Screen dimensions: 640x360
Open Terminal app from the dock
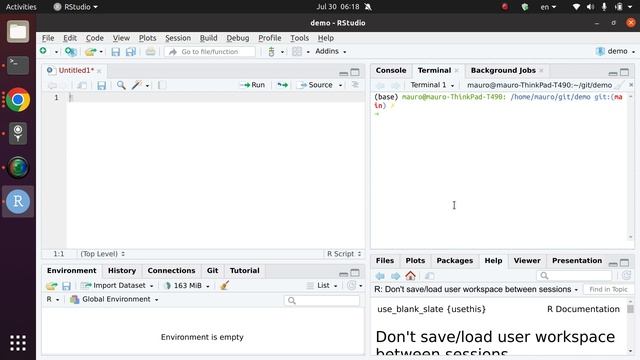click(x=18, y=65)
